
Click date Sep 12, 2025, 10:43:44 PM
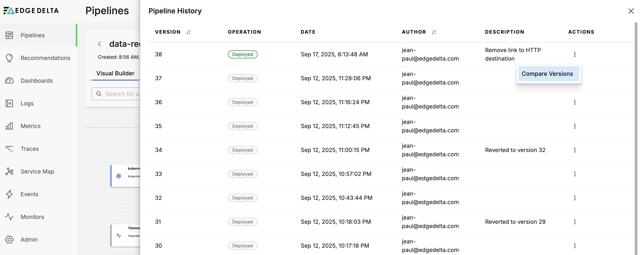[x=337, y=198]
